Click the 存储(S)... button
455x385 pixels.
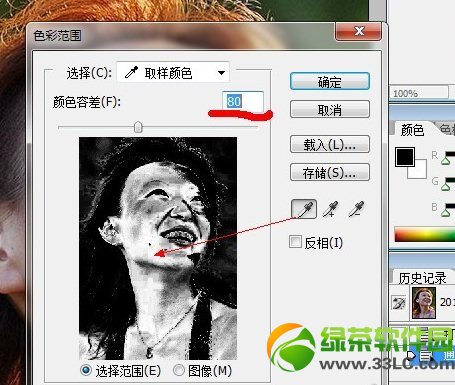pos(330,172)
